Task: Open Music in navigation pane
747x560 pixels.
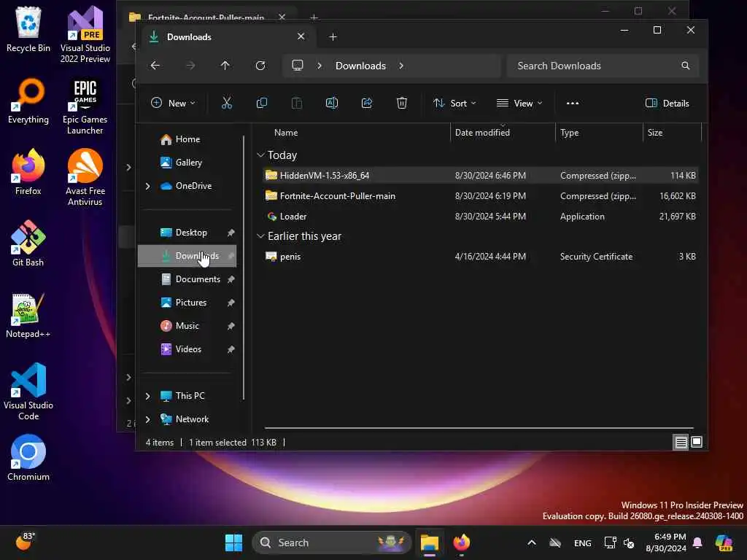Action: [x=187, y=326]
